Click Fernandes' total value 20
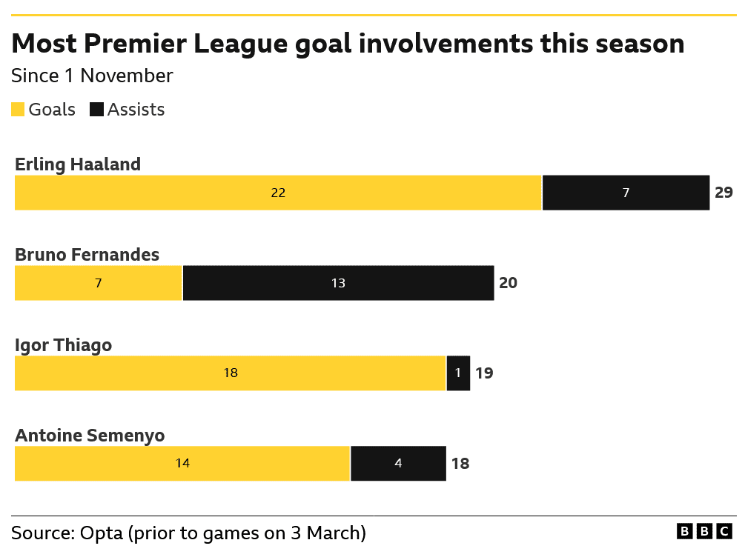Image resolution: width=745 pixels, height=560 pixels. point(508,283)
